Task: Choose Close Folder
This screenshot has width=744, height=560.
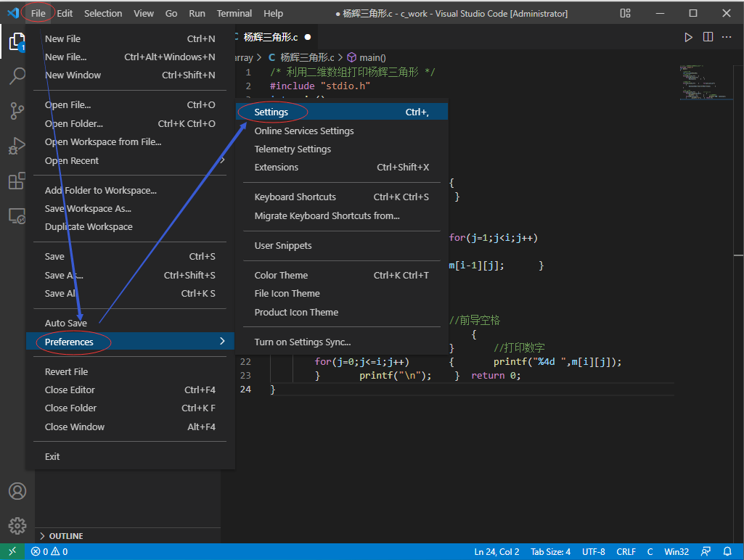Action: [130, 408]
